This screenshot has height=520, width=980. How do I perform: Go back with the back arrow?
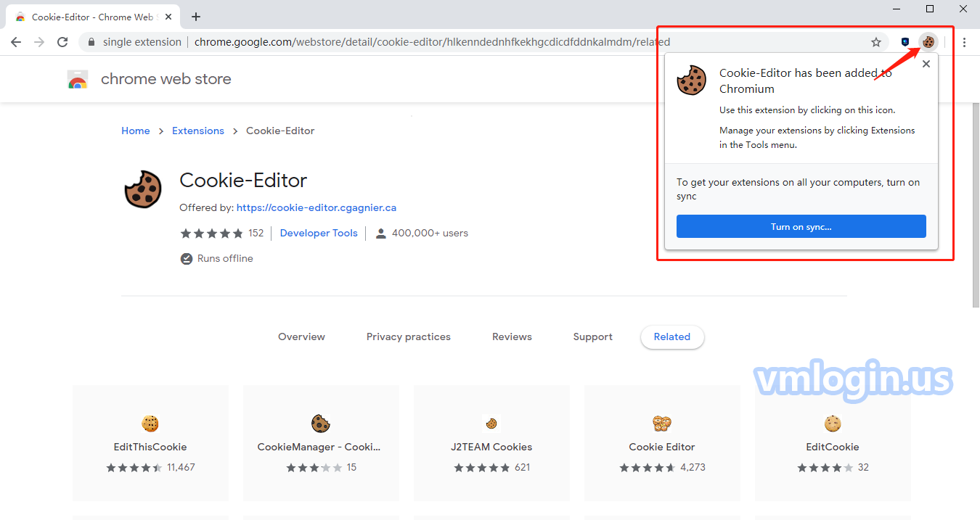click(x=16, y=42)
